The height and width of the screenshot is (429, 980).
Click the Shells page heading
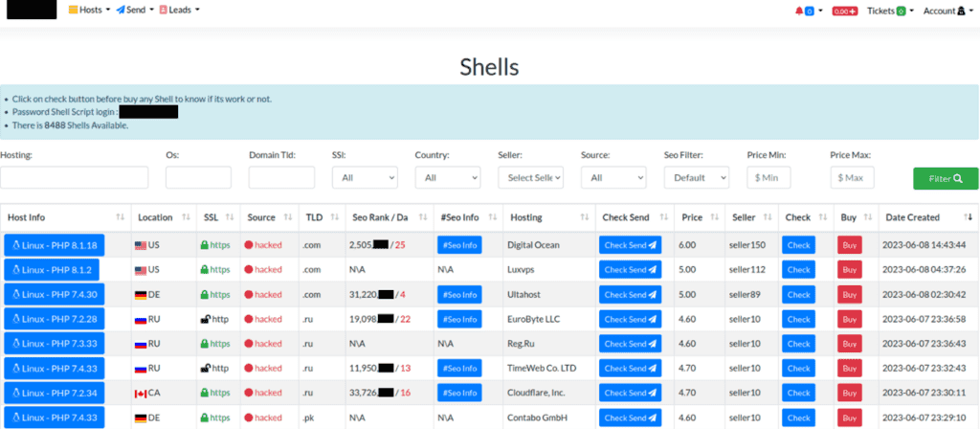coord(489,67)
